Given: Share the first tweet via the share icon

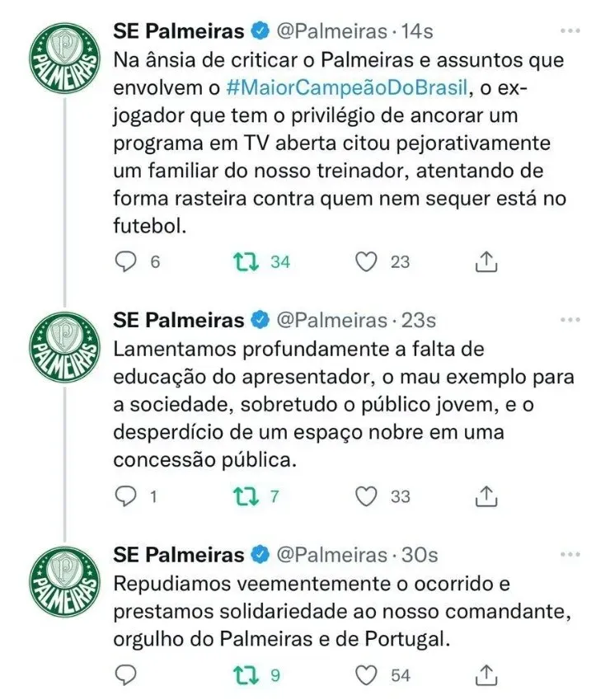Looking at the screenshot, I should click(487, 261).
